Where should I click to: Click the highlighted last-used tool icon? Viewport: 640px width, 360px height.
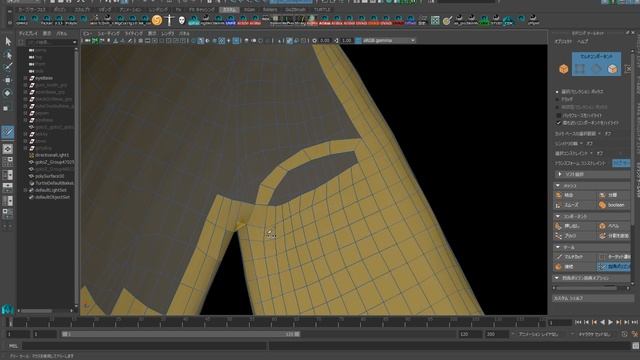[x=8, y=132]
